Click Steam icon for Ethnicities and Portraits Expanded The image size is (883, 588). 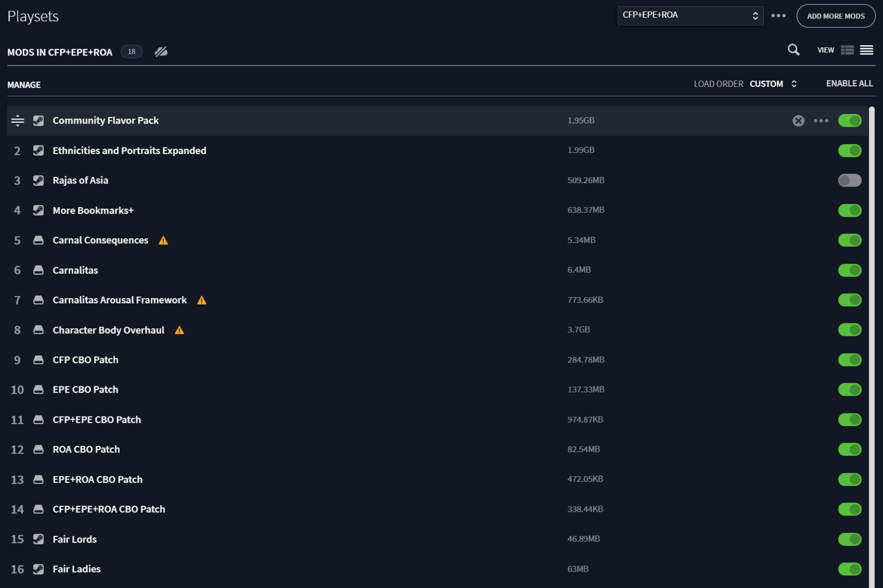click(x=38, y=150)
